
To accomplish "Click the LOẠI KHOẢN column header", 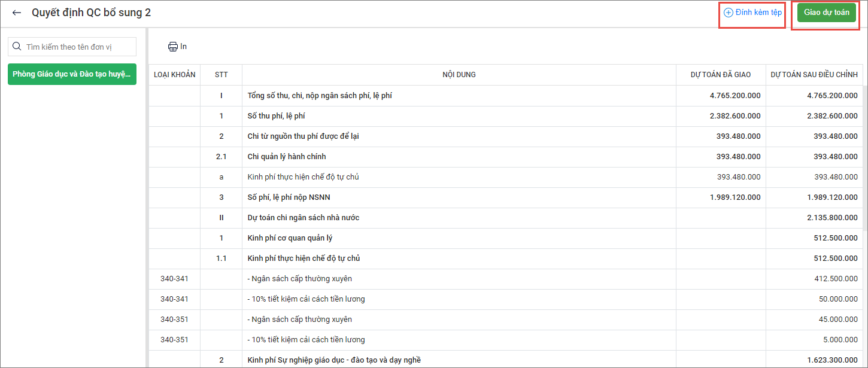I will click(174, 75).
